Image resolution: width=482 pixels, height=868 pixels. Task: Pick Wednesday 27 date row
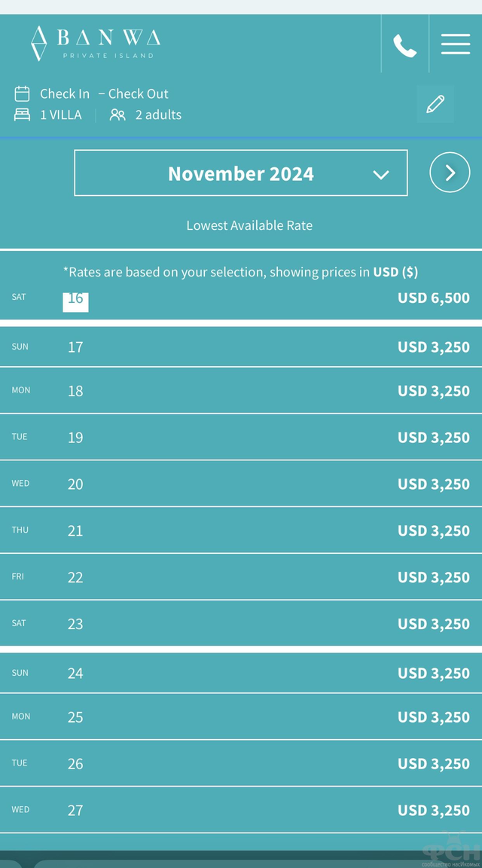pos(241,809)
